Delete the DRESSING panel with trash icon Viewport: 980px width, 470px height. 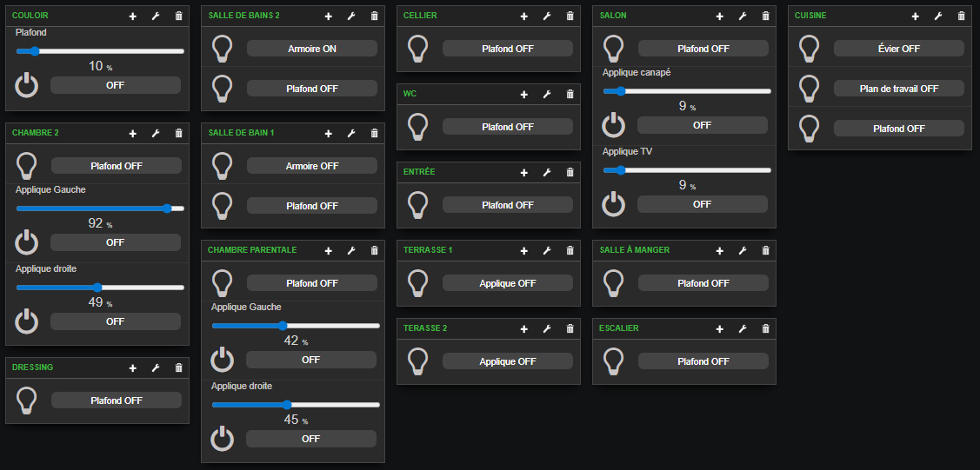[x=179, y=367]
